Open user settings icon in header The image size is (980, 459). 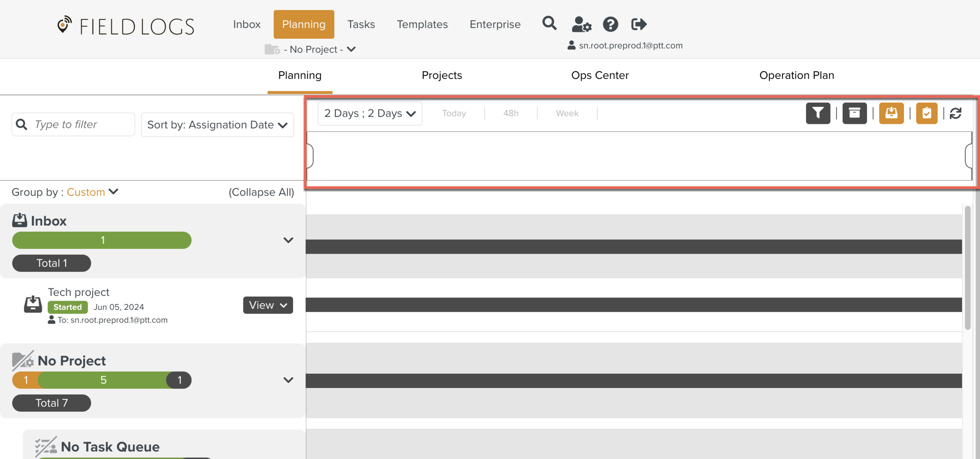tap(581, 24)
